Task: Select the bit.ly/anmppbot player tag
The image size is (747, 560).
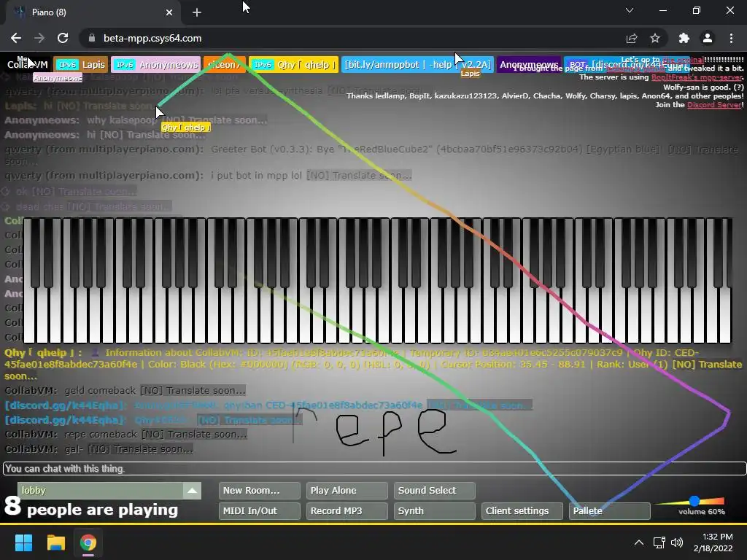Action: point(417,65)
